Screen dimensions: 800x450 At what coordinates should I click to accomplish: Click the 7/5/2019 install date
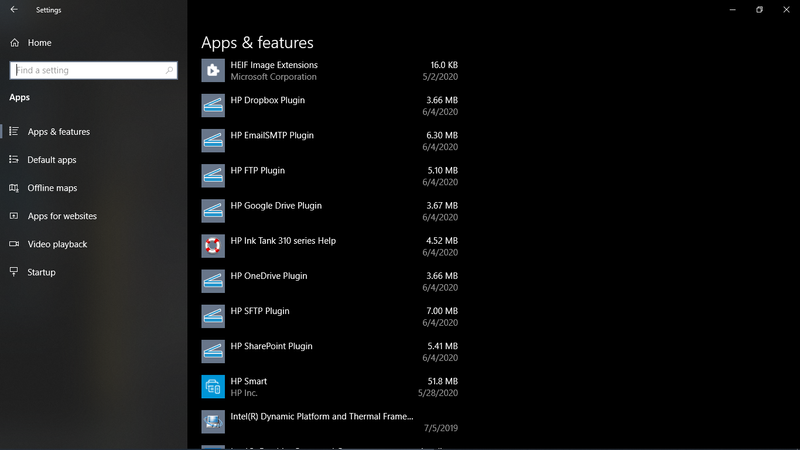tap(441, 428)
